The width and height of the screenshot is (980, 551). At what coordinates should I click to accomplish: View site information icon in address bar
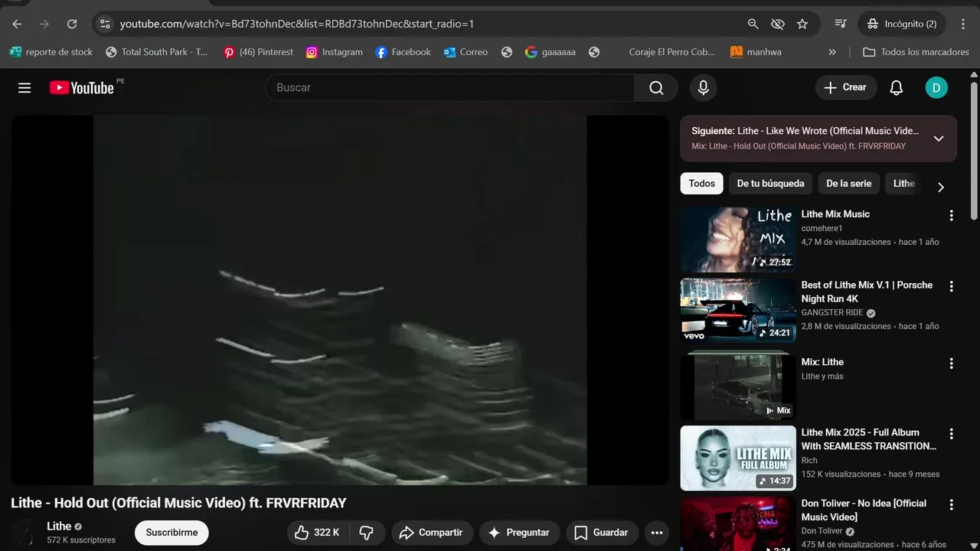pos(106,24)
